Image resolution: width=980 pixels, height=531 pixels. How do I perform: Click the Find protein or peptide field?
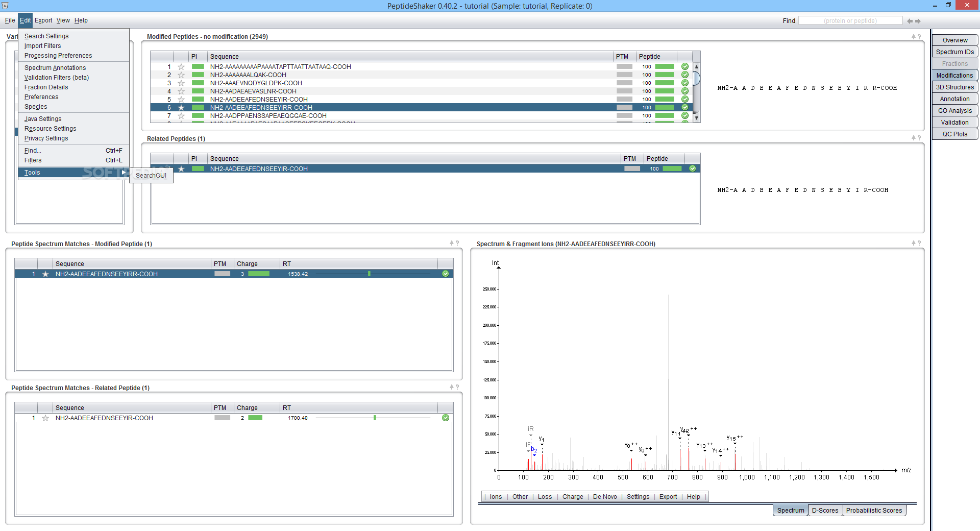point(850,21)
